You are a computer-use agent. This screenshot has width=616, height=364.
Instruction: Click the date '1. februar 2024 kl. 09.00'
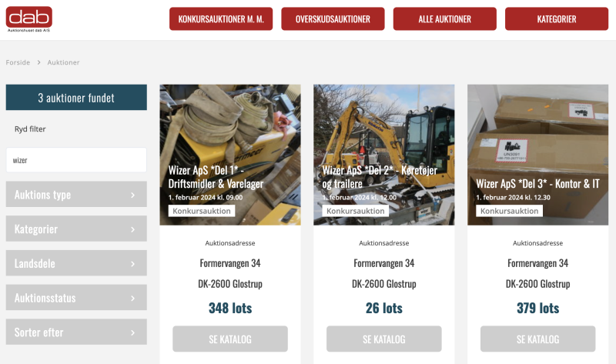click(x=206, y=198)
